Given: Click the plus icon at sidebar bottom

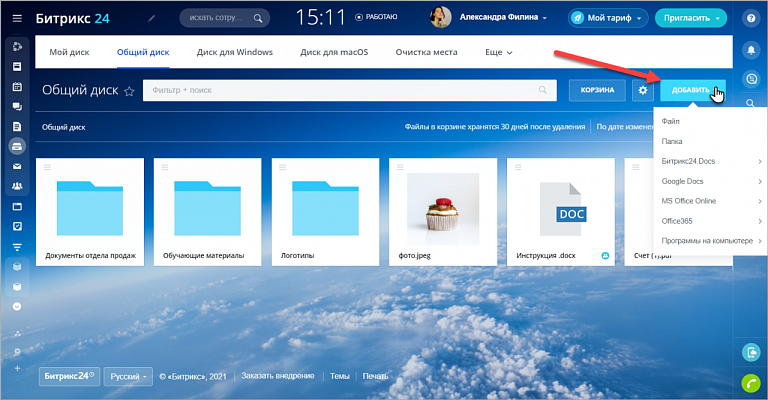Looking at the screenshot, I should point(17,368).
